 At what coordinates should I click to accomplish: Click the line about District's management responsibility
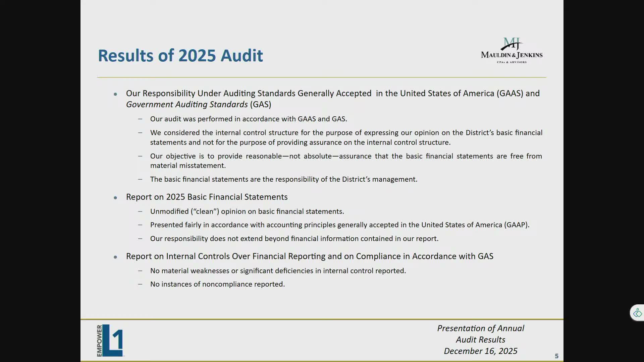click(283, 179)
